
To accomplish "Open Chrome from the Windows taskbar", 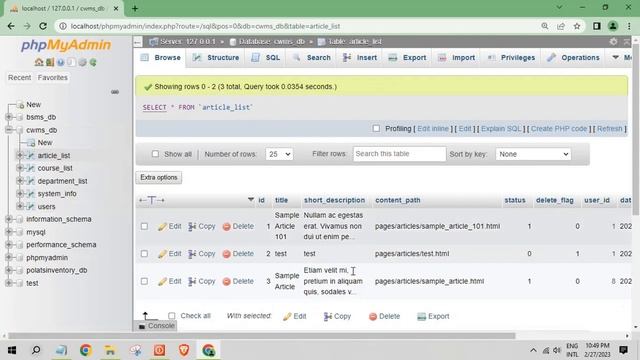I will 85,350.
